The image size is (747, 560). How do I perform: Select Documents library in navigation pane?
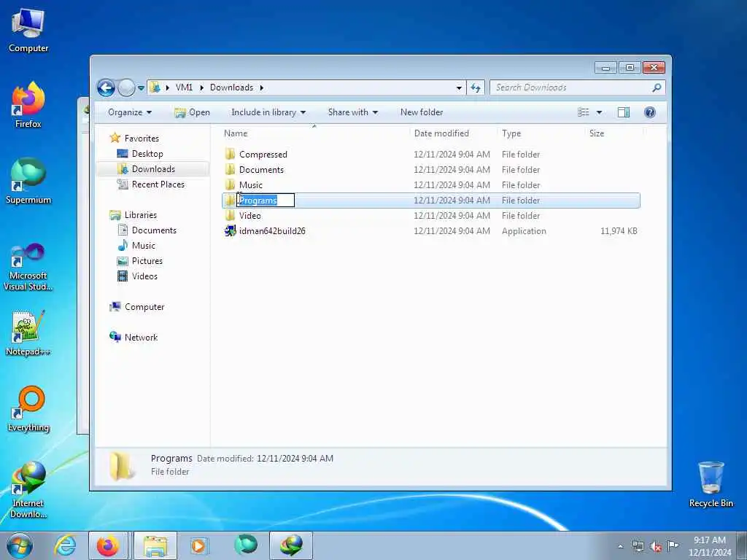(154, 230)
